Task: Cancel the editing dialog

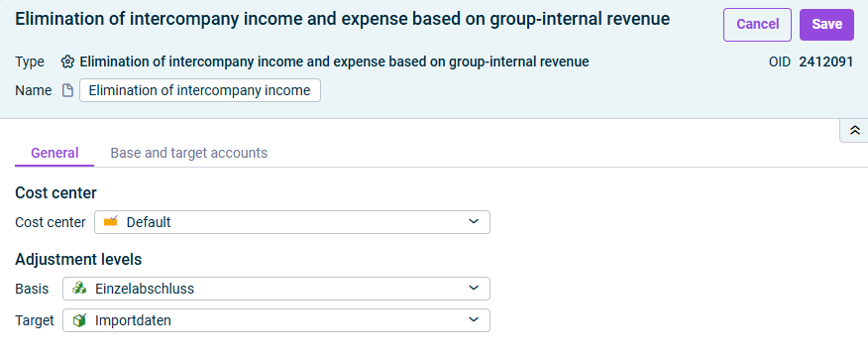Action: pyautogui.click(x=757, y=25)
